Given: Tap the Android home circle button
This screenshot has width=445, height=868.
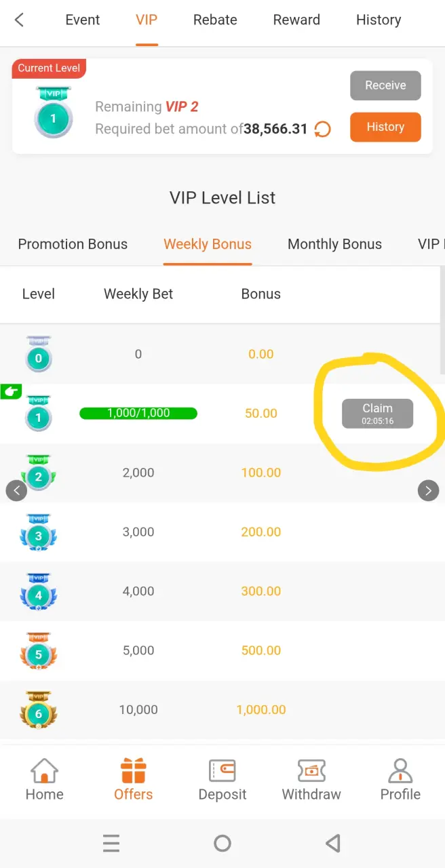Looking at the screenshot, I should tap(222, 843).
